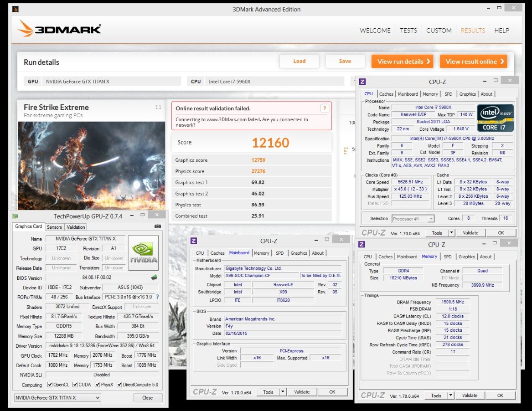Click the overall score value 12160
This screenshot has height=411, width=532.
click(x=270, y=143)
